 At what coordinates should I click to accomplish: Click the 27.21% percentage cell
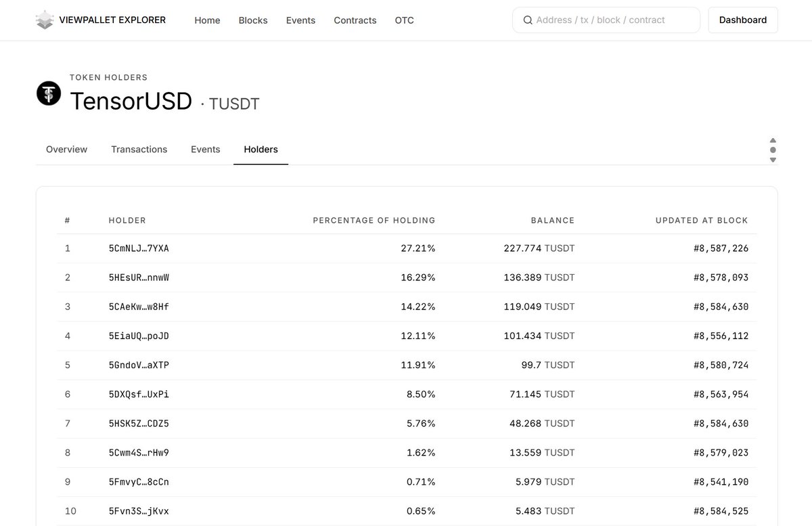point(418,248)
